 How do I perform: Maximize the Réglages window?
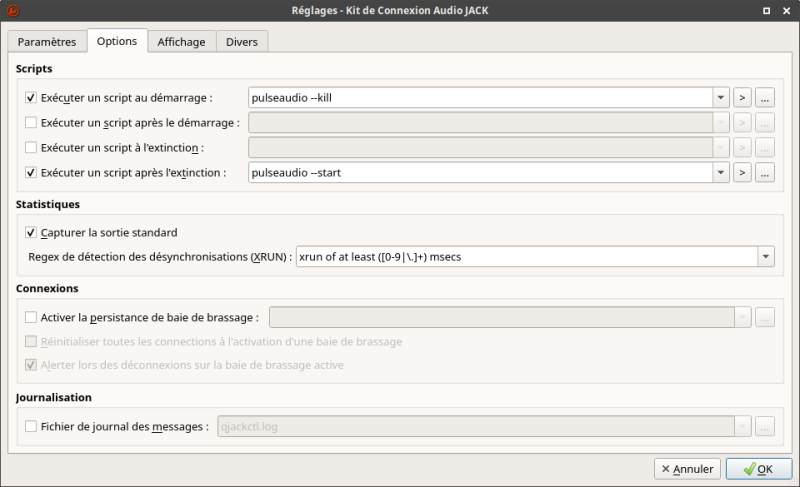pyautogui.click(x=766, y=10)
